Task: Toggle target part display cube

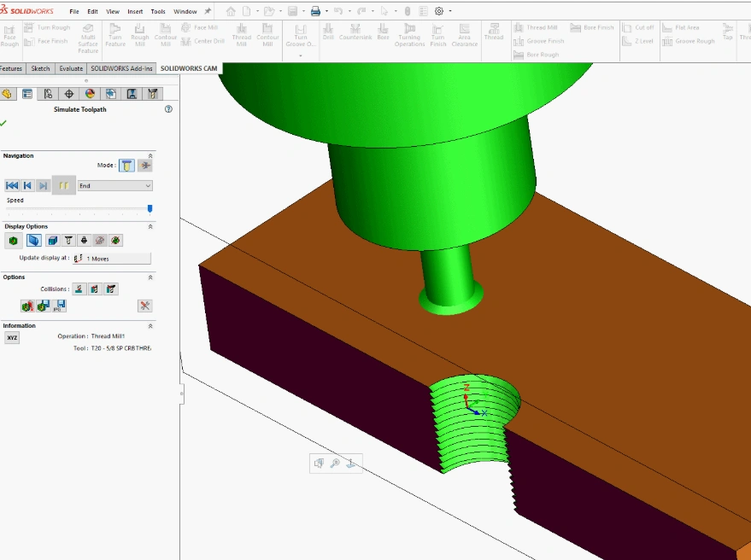Action: (53, 240)
